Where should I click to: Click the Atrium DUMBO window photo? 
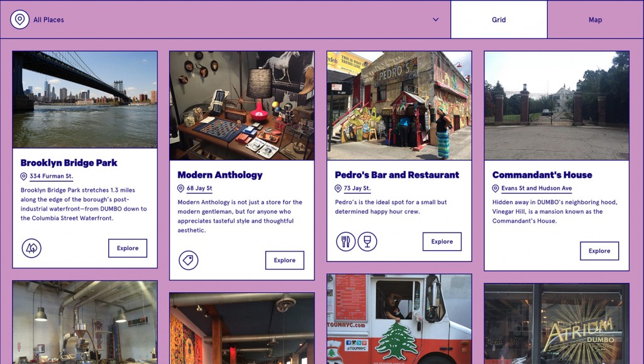[x=557, y=323]
